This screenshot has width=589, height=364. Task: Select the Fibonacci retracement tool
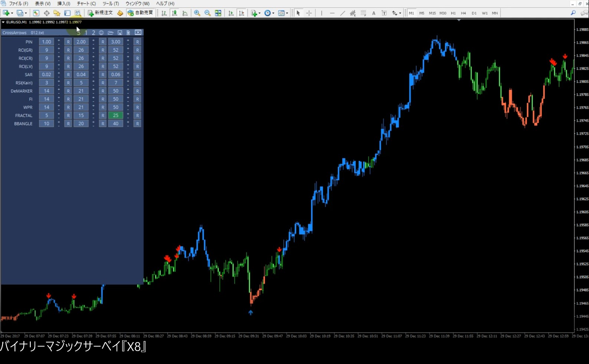[363, 13]
